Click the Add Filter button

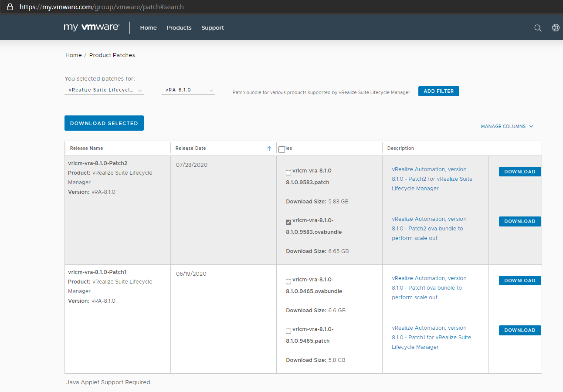[x=439, y=91]
